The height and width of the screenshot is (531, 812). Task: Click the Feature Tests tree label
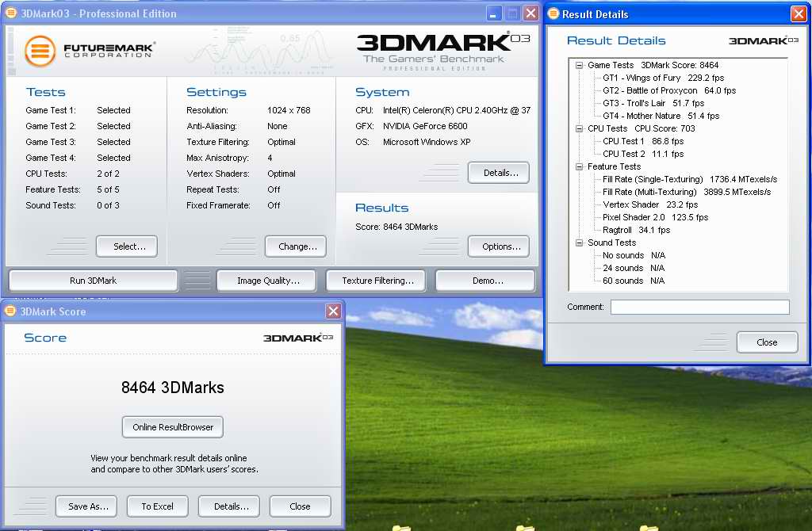615,166
